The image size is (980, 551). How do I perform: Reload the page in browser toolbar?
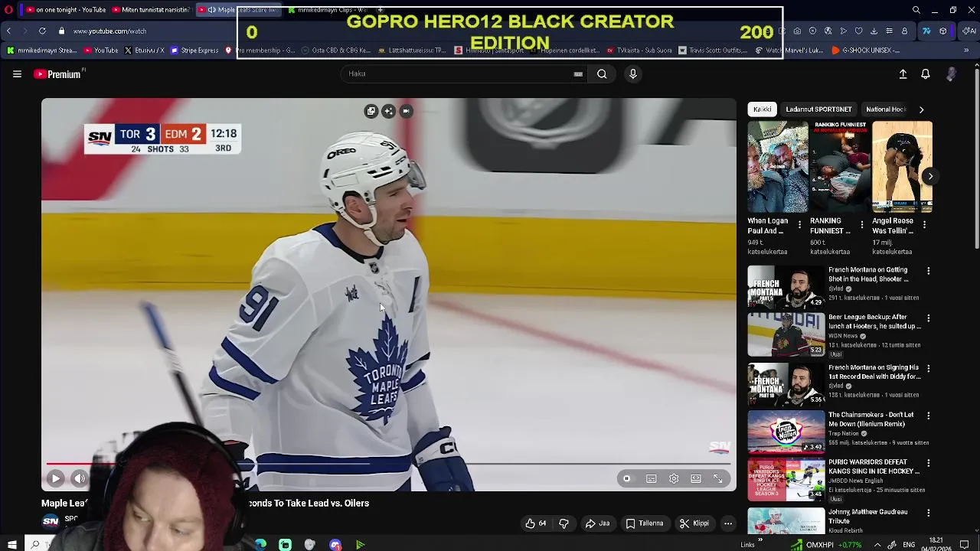[42, 31]
